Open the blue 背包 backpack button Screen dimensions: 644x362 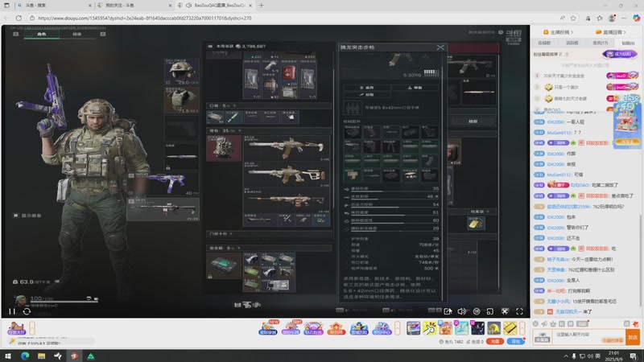pyautogui.click(x=515, y=341)
